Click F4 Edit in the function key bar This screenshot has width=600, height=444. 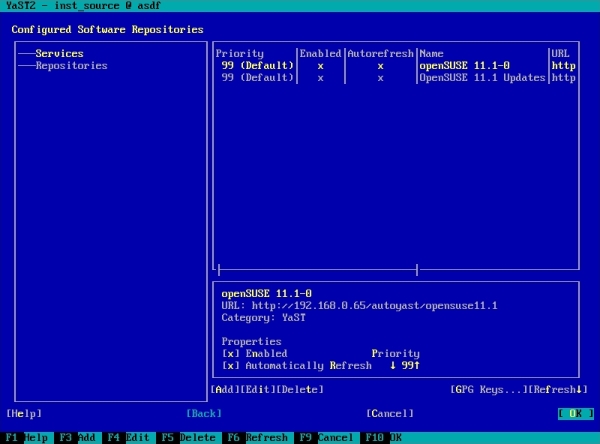click(x=128, y=437)
